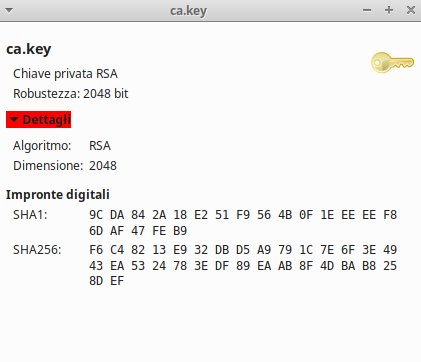421x362 pixels.
Task: Click the Algoritmo value RSA
Action: 100,146
